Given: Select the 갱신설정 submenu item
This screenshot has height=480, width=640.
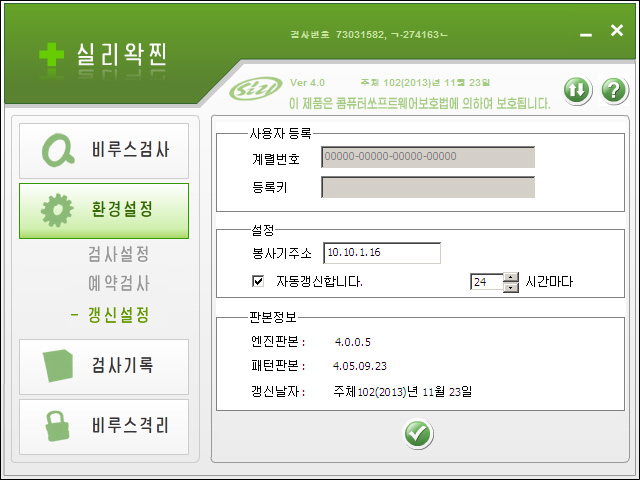Looking at the screenshot, I should (x=118, y=315).
